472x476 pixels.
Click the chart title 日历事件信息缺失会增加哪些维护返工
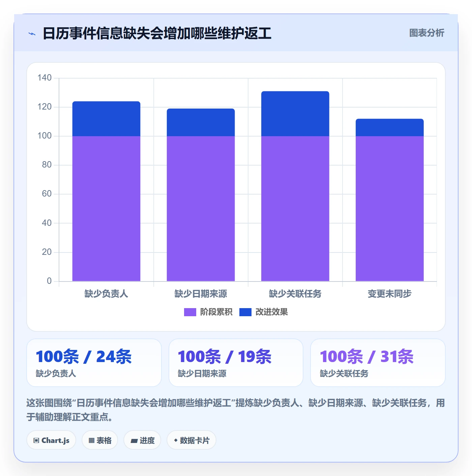pyautogui.click(x=157, y=34)
